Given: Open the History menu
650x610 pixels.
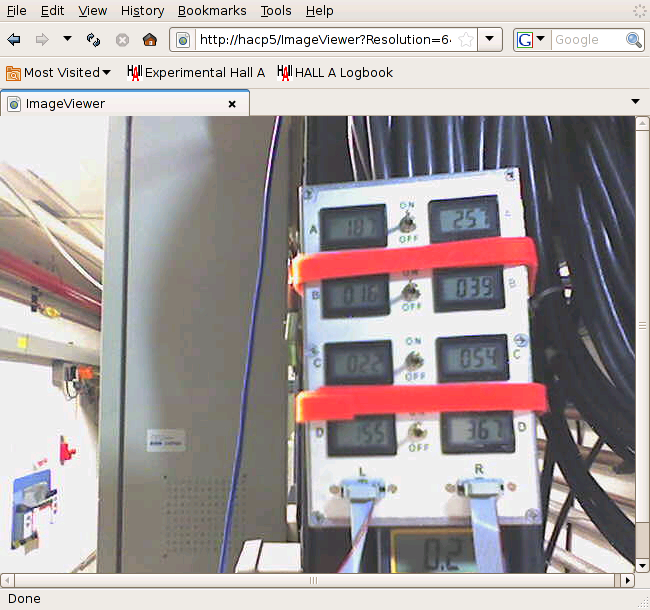Looking at the screenshot, I should point(143,10).
